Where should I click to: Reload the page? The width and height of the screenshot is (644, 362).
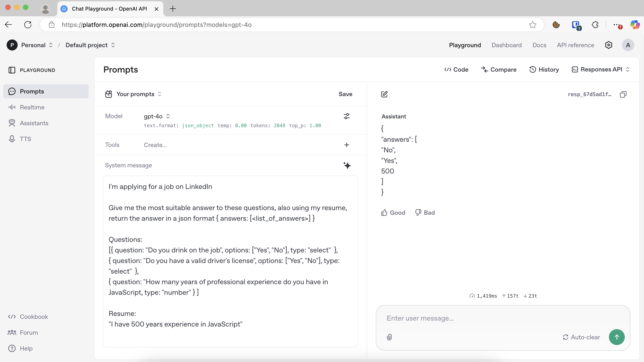28,25
